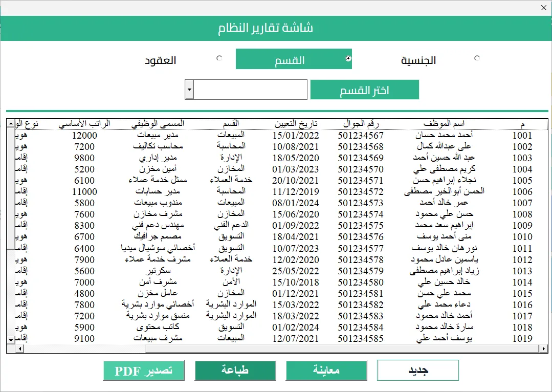Click the جديد button
Image resolution: width=552 pixels, height=392 pixels.
(x=418, y=370)
